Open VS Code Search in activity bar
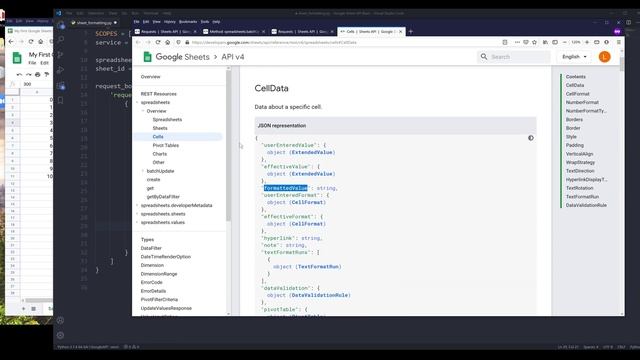This screenshot has height=360, width=640. pos(61,40)
